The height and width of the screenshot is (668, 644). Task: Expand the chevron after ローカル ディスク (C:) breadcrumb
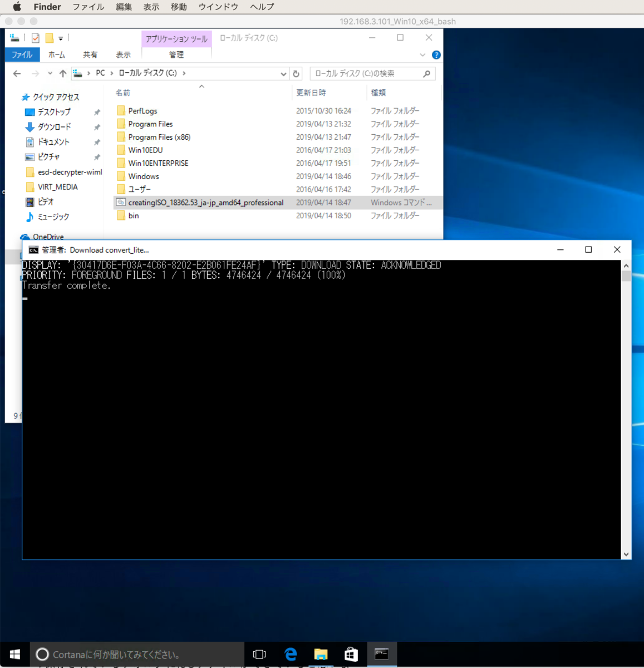184,73
